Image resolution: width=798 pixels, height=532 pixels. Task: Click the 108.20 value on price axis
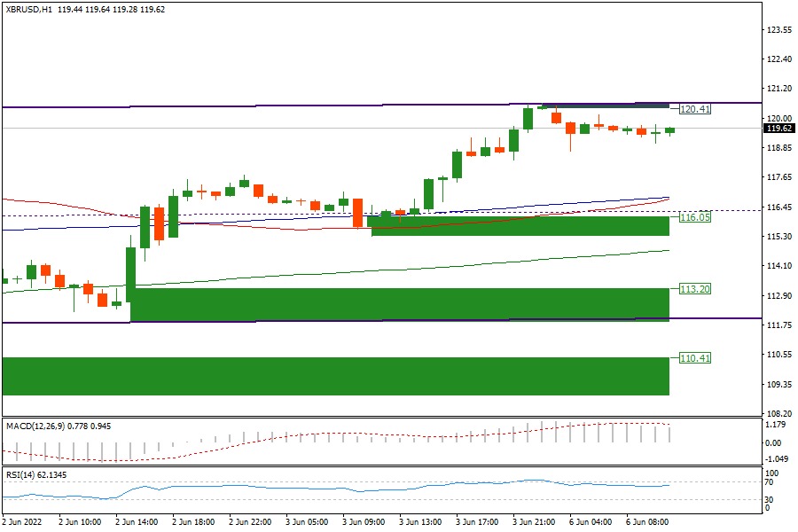tap(778, 413)
